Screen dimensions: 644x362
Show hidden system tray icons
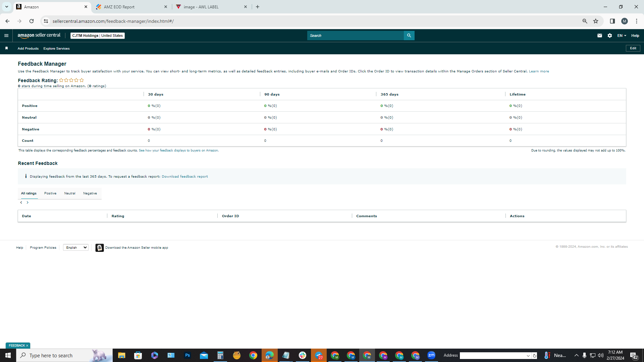coord(576,355)
